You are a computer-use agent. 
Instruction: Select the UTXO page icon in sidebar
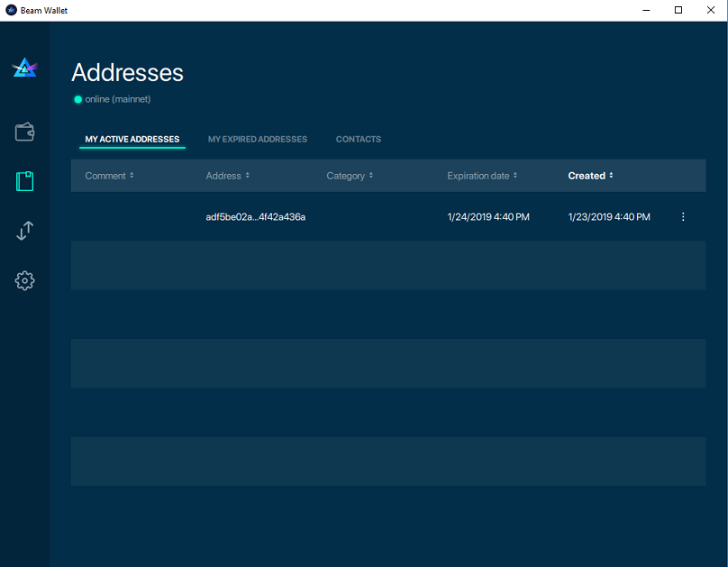24,180
